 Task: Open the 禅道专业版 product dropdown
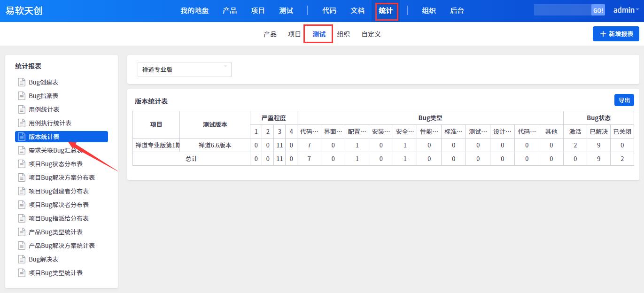click(184, 69)
